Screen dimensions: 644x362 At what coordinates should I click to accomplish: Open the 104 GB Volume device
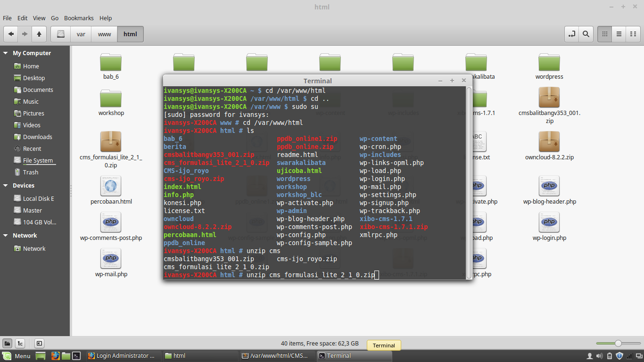[39, 222]
